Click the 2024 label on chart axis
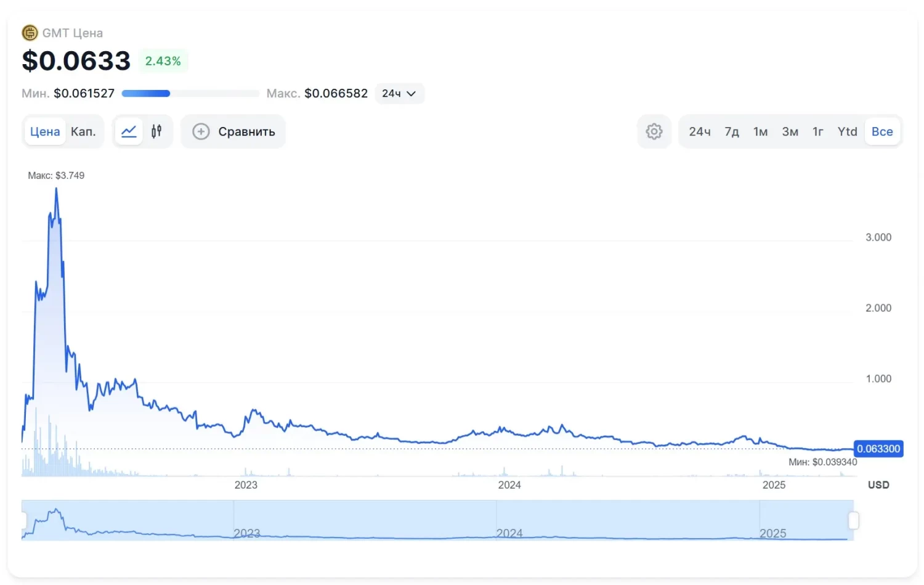924x585 pixels. pos(509,485)
